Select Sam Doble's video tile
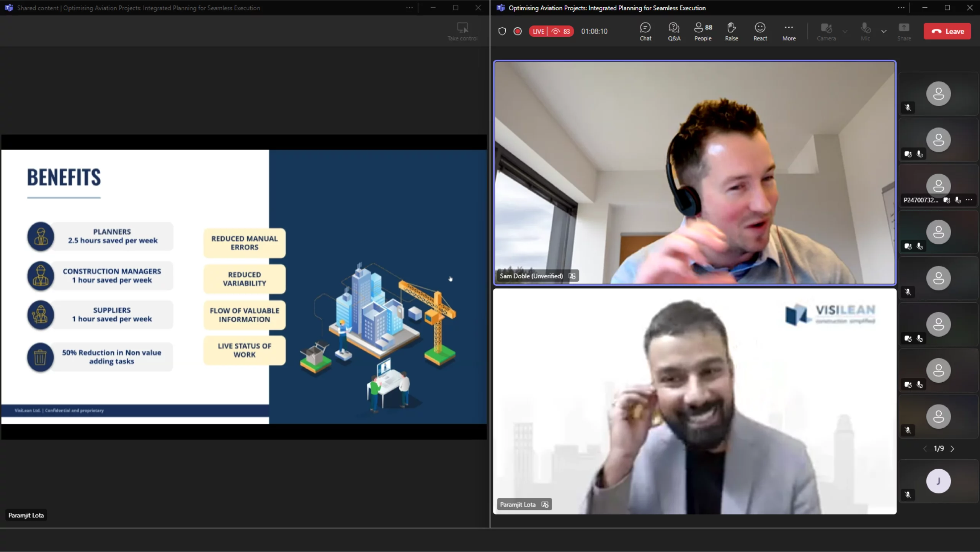 pos(694,172)
